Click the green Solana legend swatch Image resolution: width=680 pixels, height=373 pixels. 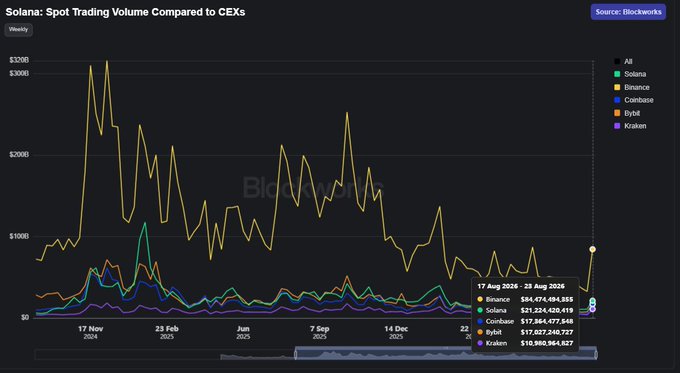coord(617,74)
